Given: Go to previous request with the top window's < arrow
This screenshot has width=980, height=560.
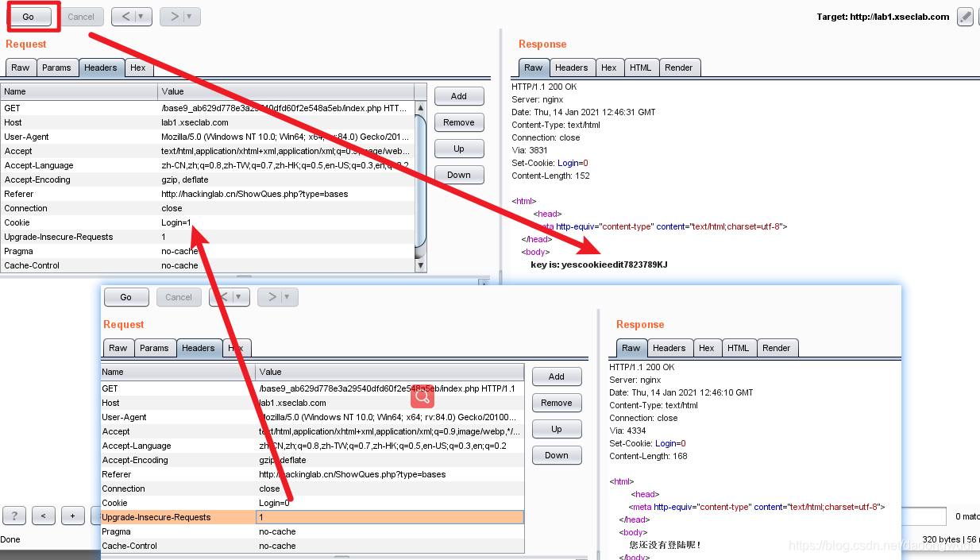Looking at the screenshot, I should (x=125, y=17).
